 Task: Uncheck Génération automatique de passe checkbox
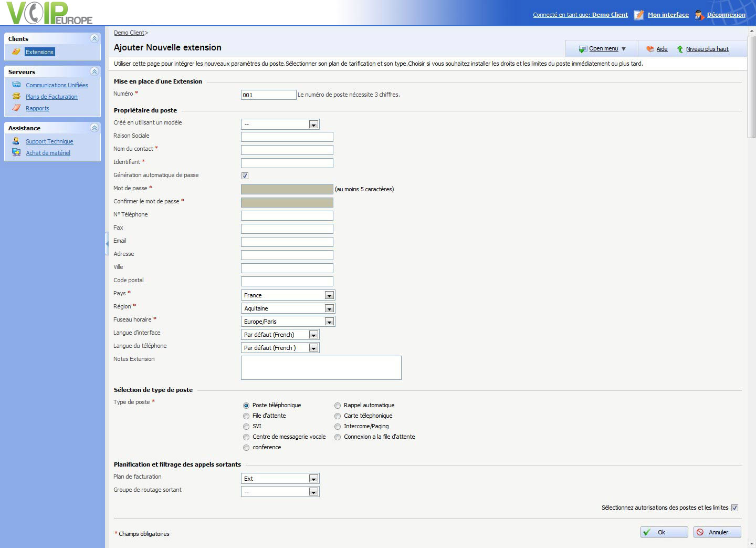click(245, 175)
